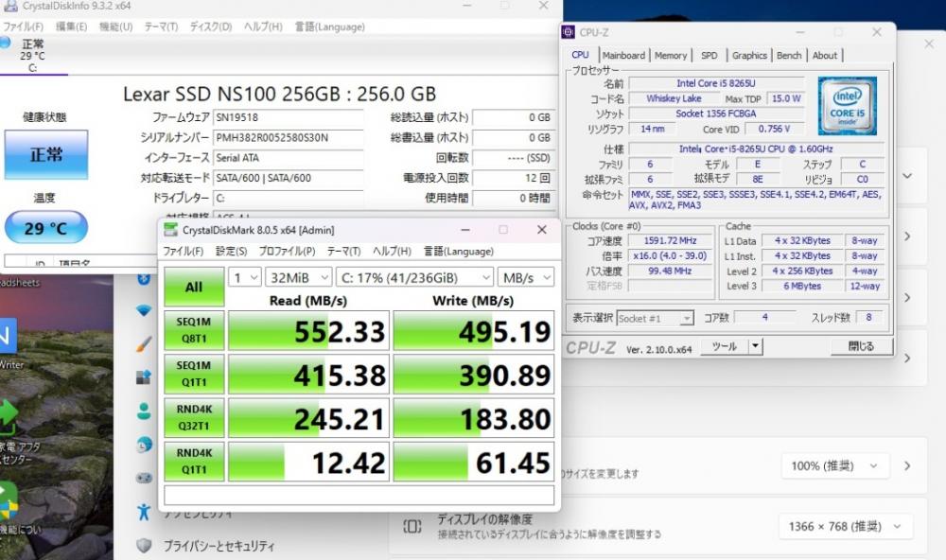Click the 495.19 sequential write result
Viewport: 946px width, 560px height.
[474, 331]
